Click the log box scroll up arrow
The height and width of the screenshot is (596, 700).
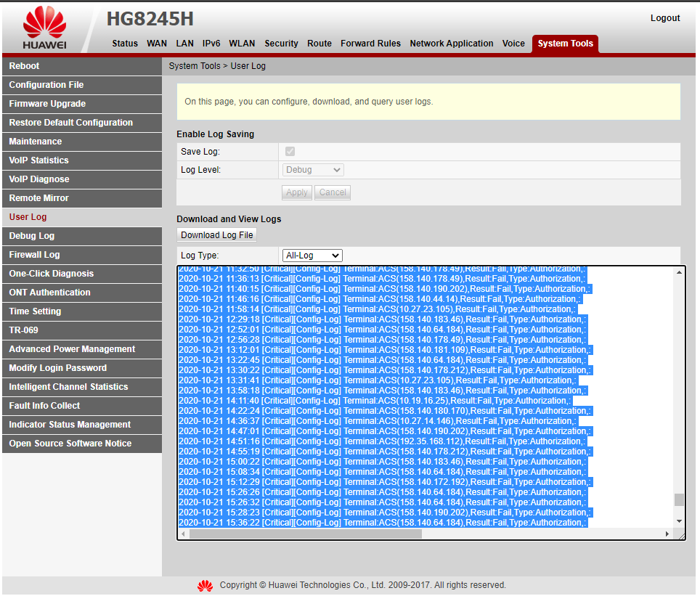679,272
